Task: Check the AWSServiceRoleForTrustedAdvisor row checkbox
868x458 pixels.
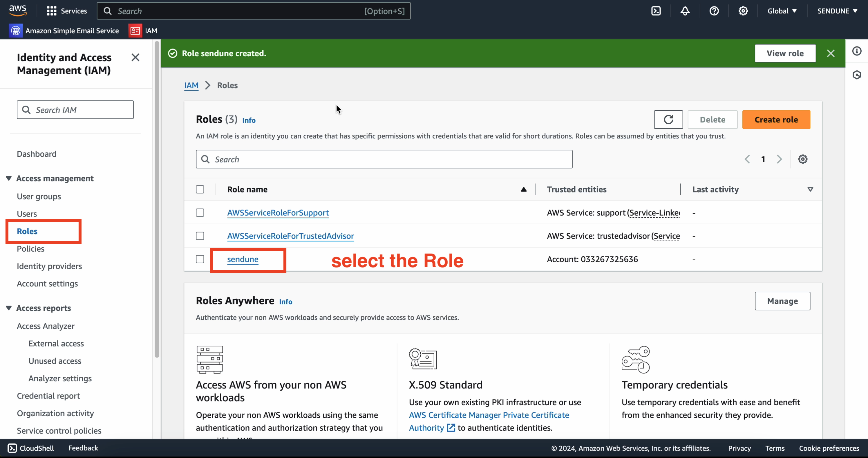Action: (x=200, y=236)
